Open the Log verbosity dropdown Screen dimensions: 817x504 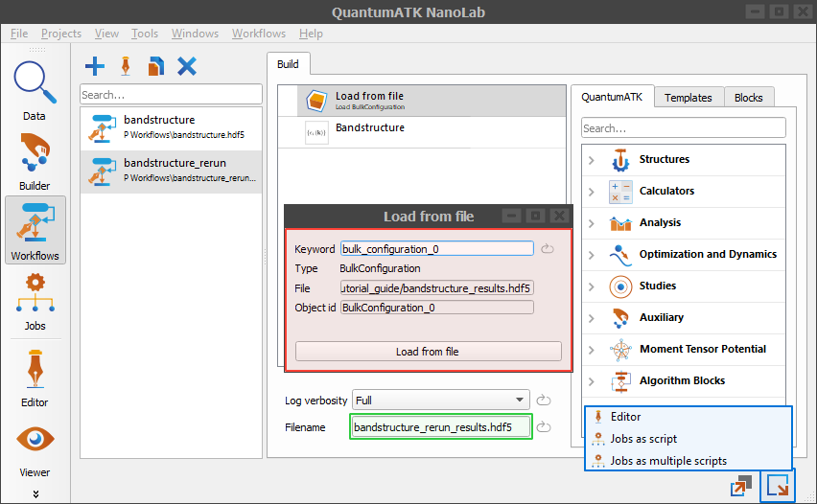[x=441, y=400]
